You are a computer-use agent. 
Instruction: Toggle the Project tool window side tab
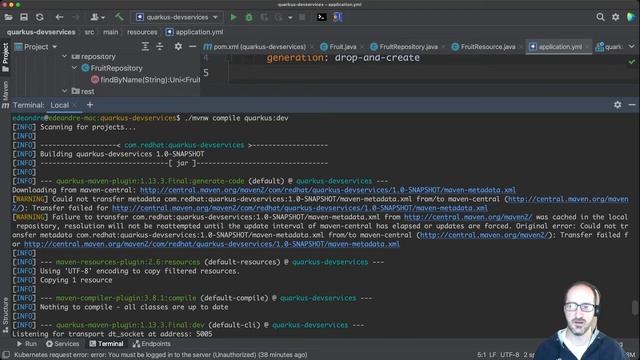point(5,57)
